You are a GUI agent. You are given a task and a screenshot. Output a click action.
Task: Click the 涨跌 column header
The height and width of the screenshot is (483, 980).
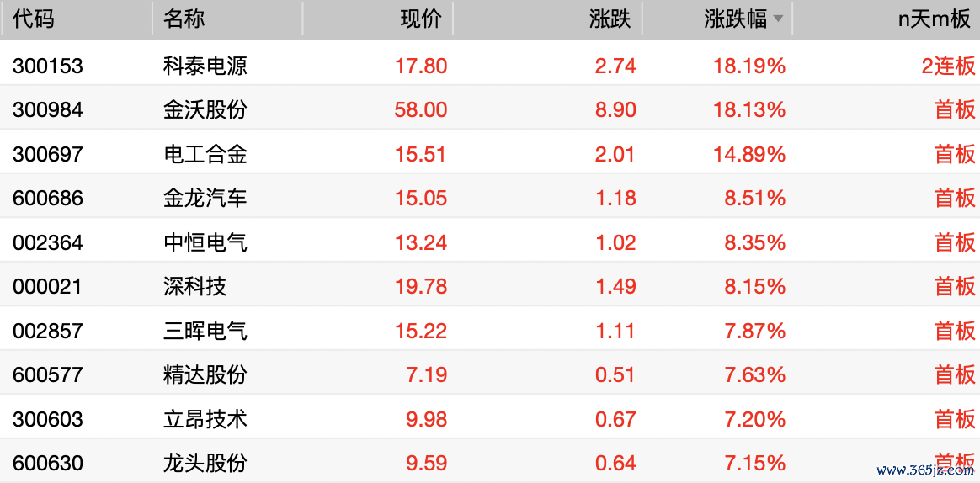pyautogui.click(x=610, y=19)
